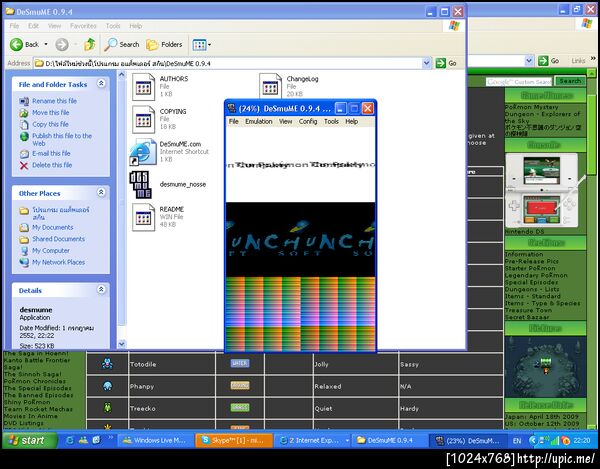
Task: Click Internet Explorer quick launch icon
Action: tap(70, 440)
